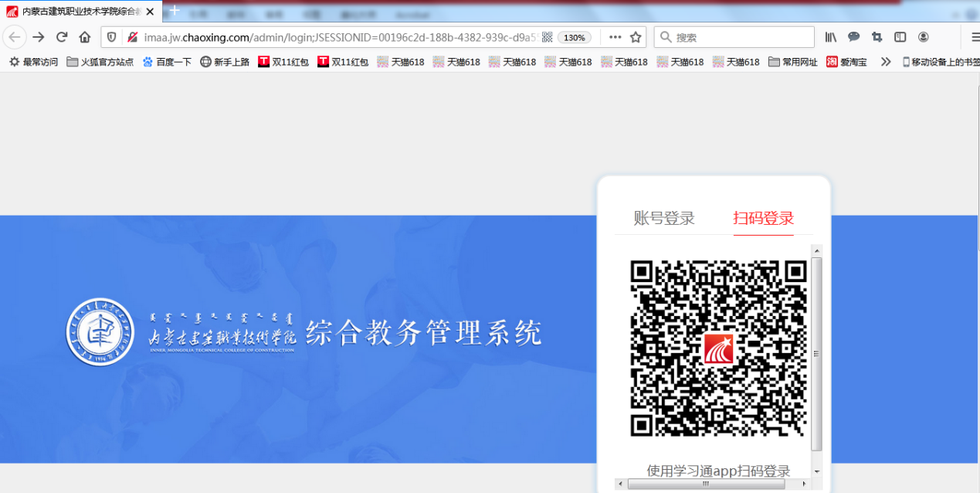Click the 使用学习通app扫码登录 hint text
Screen dimensions: 980x493
point(718,471)
